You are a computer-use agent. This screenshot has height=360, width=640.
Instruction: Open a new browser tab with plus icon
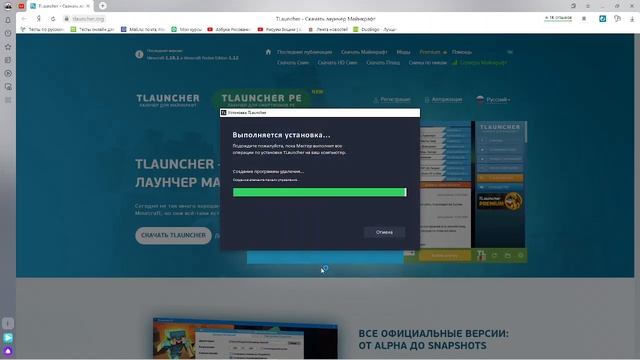[x=102, y=6]
